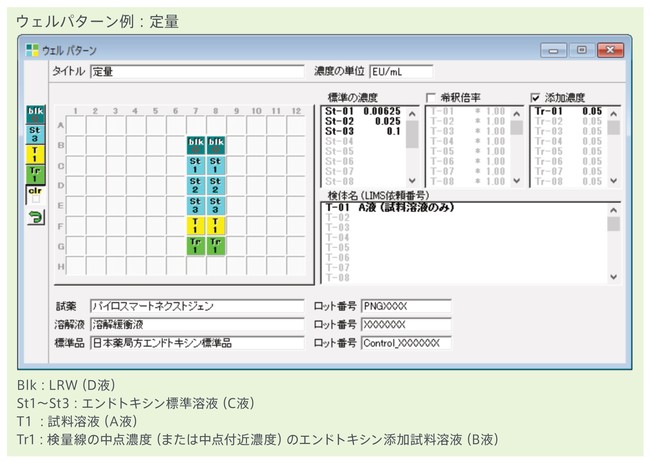This screenshot has width=650, height=463.
Task: Click row header H of the plate
Action: [61, 267]
